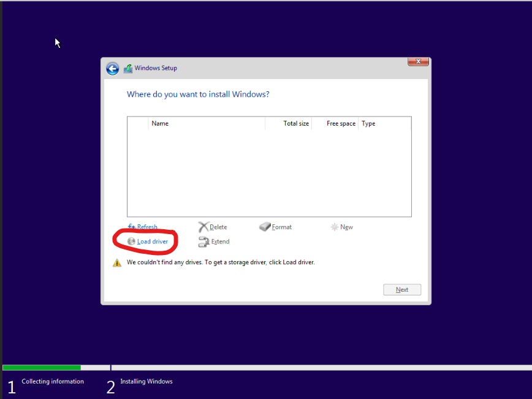The image size is (532, 399).
Task: Click the Refresh link text
Action: pyautogui.click(x=147, y=227)
